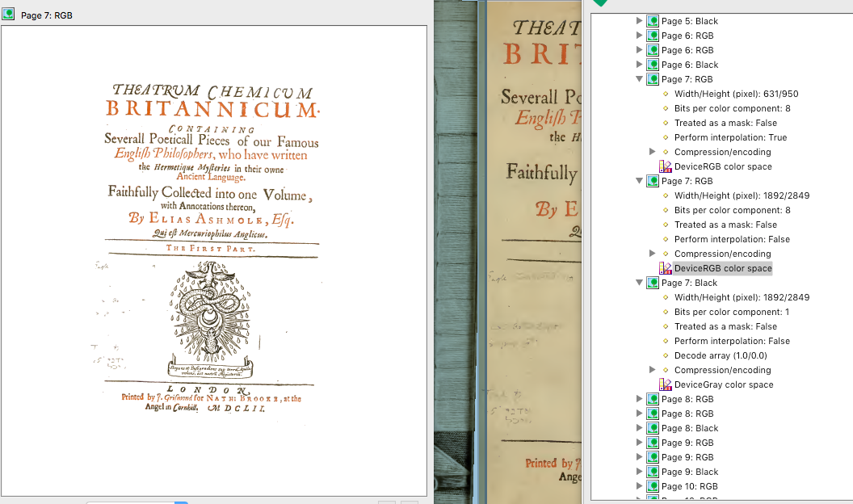Screen dimensions: 853x504
Task: Click the image icon in the Page 7: RGB window title
Action: point(8,15)
